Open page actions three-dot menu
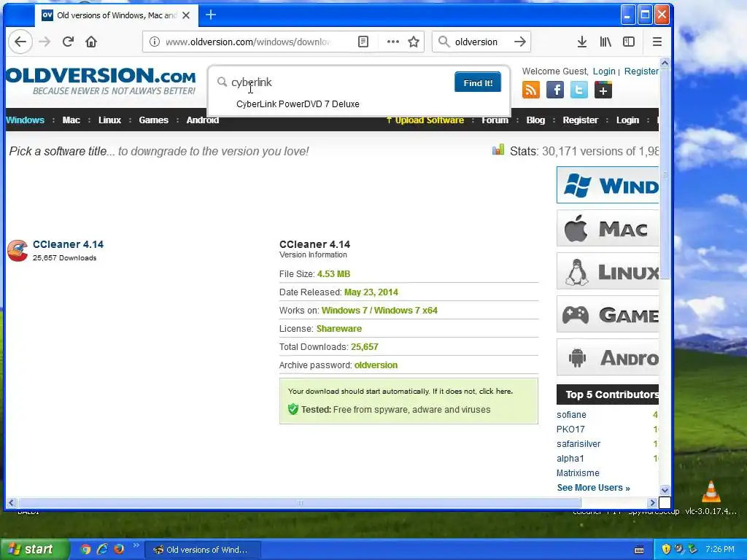This screenshot has width=747, height=560. (x=393, y=42)
